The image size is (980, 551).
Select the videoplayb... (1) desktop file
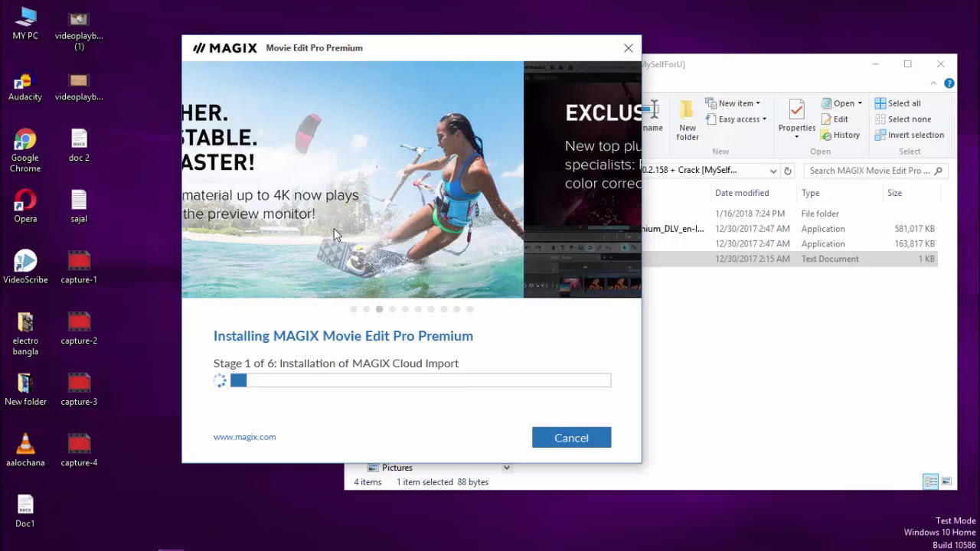click(x=79, y=31)
